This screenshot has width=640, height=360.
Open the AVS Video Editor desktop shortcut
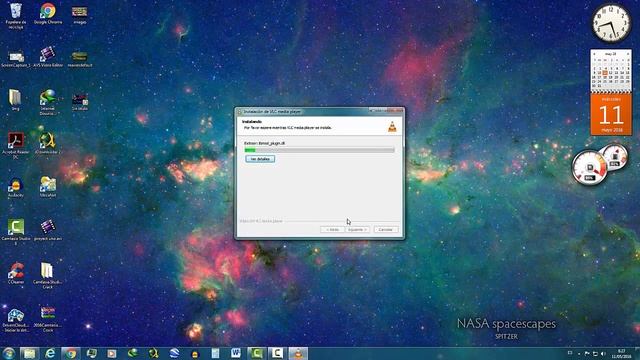click(48, 57)
